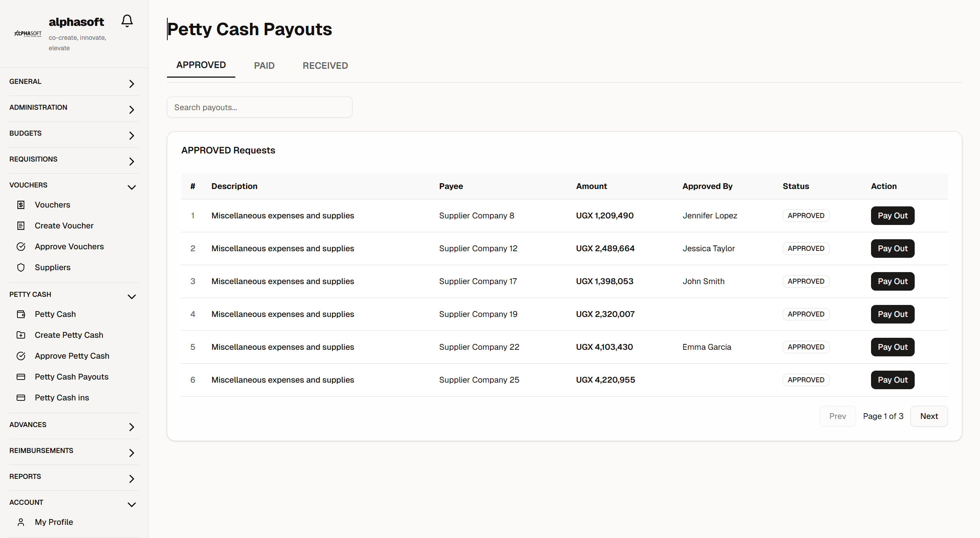Collapse the VOUCHERS section chevron

coord(131,187)
